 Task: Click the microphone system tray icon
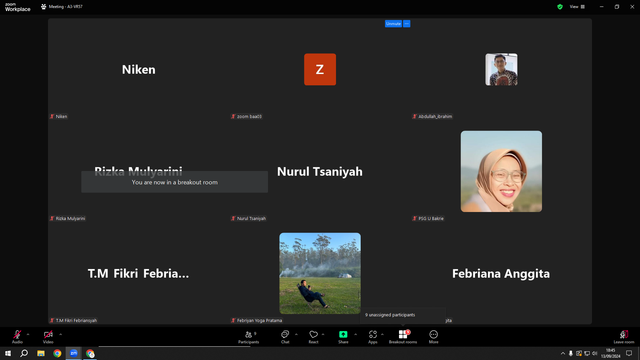tap(571, 353)
